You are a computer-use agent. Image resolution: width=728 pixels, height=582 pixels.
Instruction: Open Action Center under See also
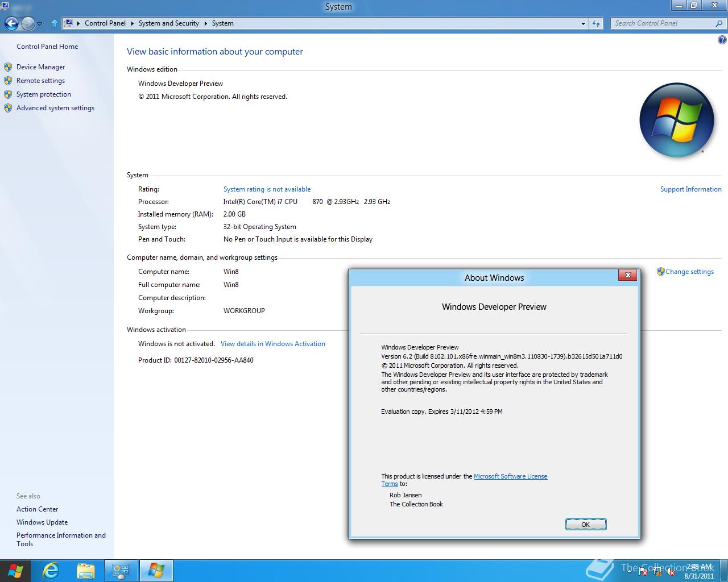click(37, 509)
